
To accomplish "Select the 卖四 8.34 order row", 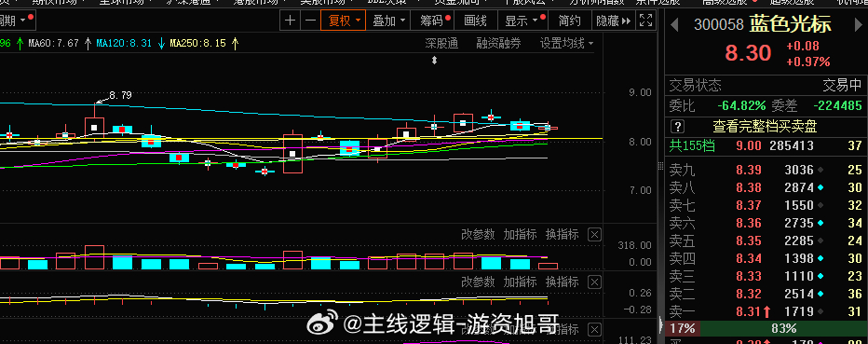I will point(766,258).
